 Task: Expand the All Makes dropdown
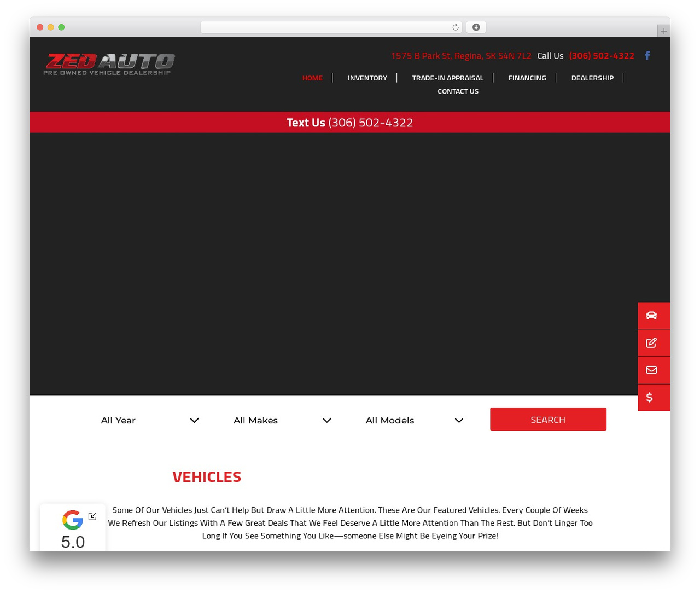pos(282,420)
